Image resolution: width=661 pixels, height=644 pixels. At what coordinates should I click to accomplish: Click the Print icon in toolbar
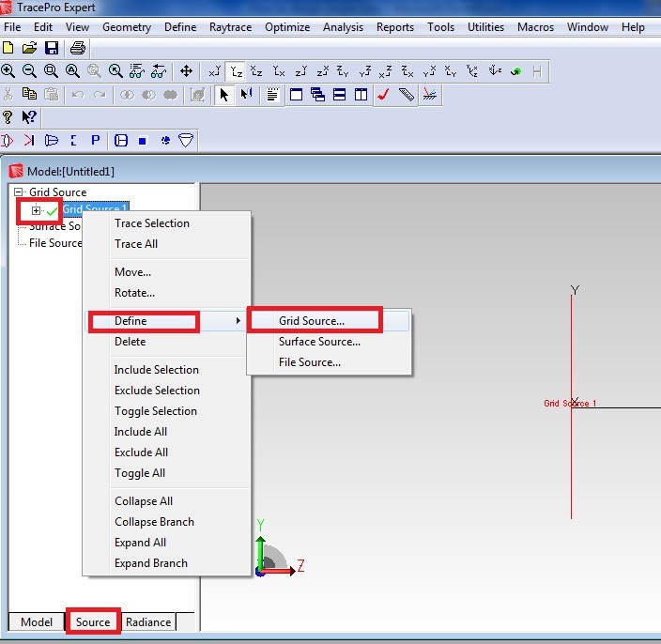point(78,48)
